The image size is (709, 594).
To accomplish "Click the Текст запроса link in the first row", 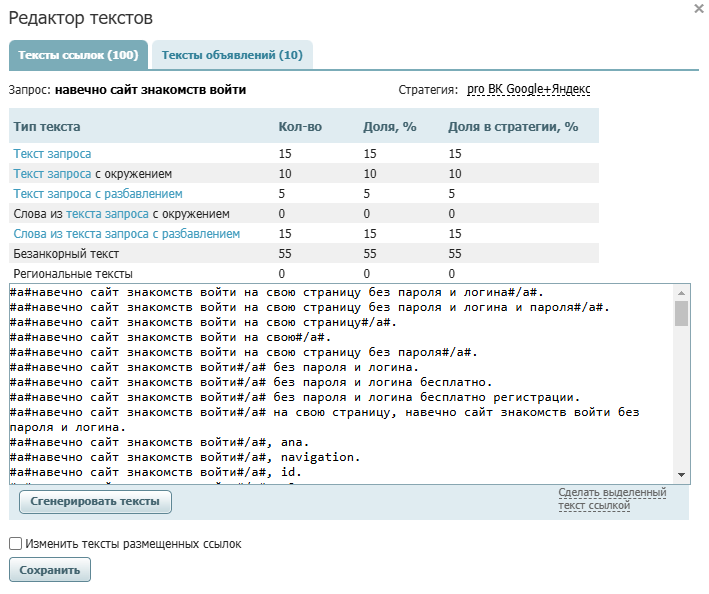I will pyautogui.click(x=52, y=154).
